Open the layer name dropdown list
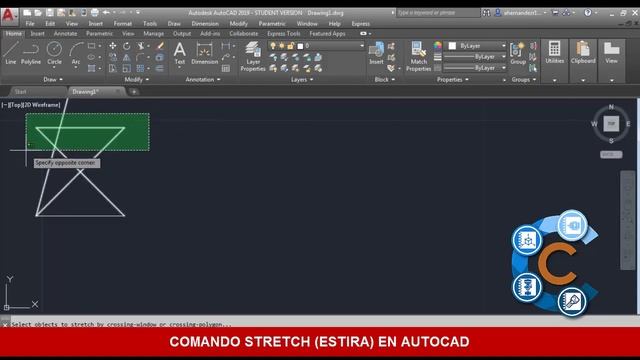Viewport: 640px width, 360px height. tap(362, 46)
